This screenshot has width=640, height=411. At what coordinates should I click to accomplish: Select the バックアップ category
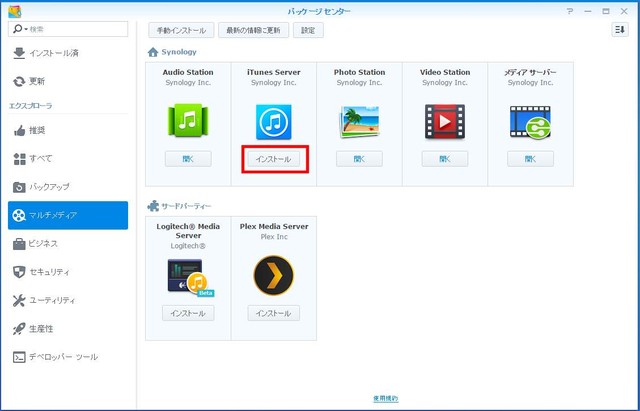point(68,187)
